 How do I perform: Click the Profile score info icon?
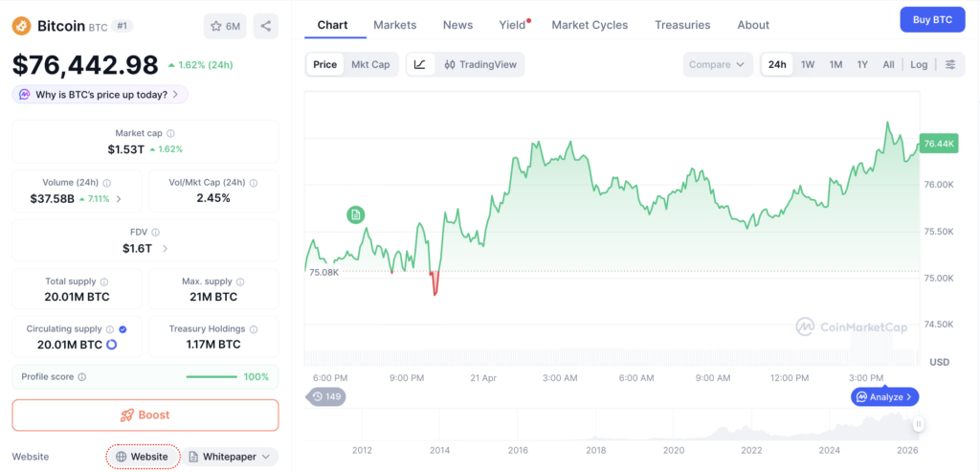[x=82, y=377]
